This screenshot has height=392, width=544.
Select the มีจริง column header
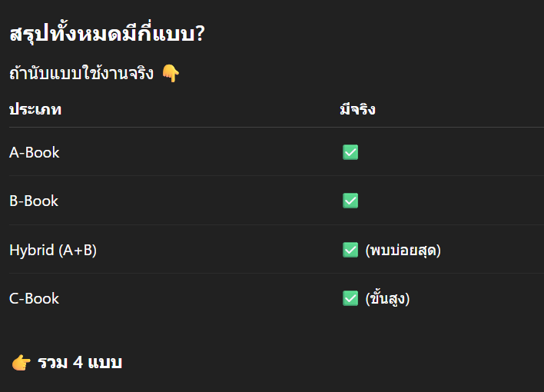pyautogui.click(x=357, y=109)
